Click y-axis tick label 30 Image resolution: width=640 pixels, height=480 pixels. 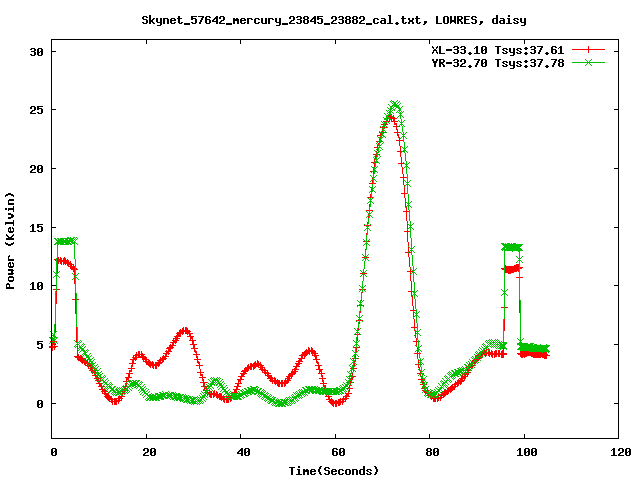(x=36, y=52)
